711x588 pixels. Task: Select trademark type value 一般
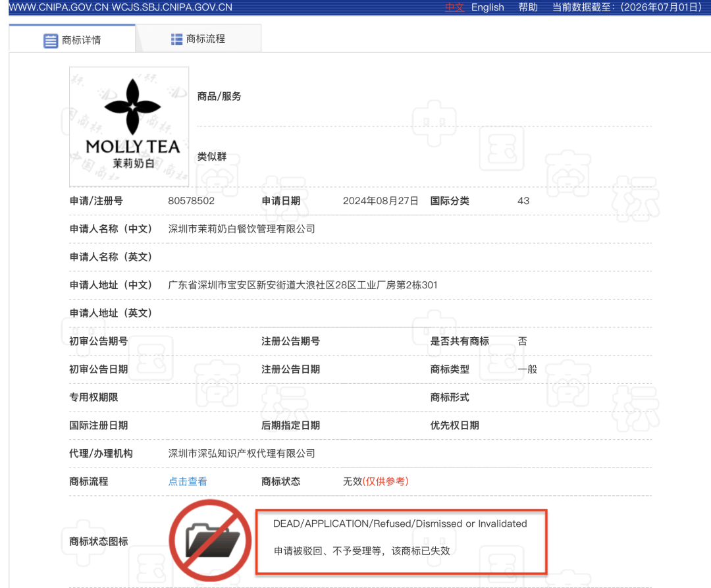[527, 369]
